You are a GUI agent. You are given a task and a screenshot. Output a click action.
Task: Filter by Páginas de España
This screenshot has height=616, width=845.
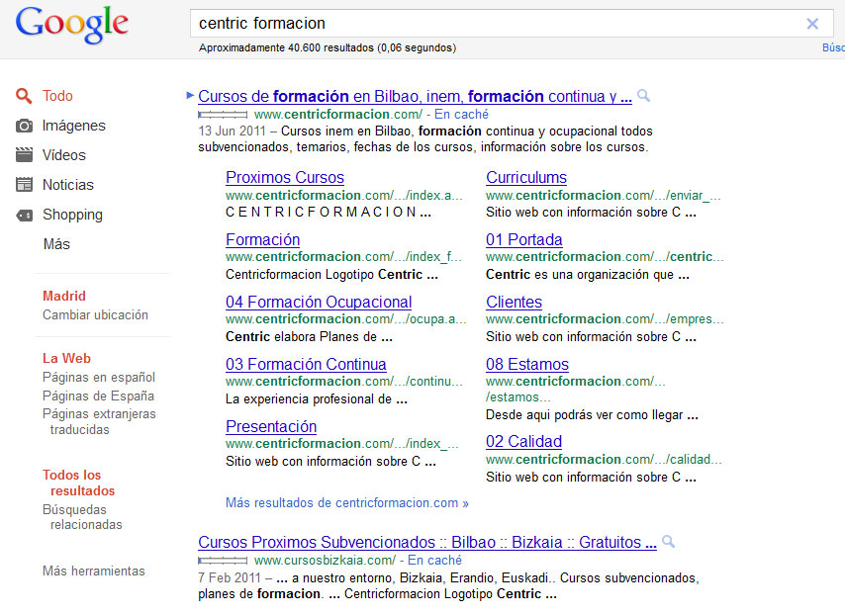pos(98,396)
